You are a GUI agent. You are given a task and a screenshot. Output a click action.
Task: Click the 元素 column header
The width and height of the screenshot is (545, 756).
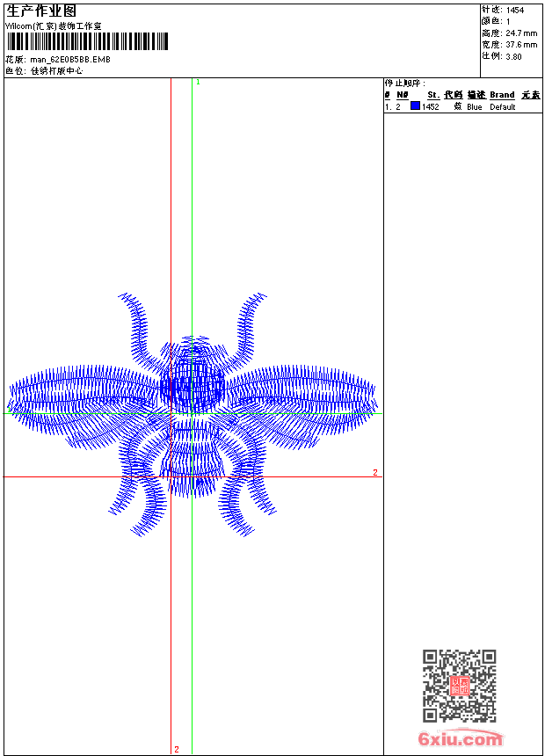tap(530, 95)
